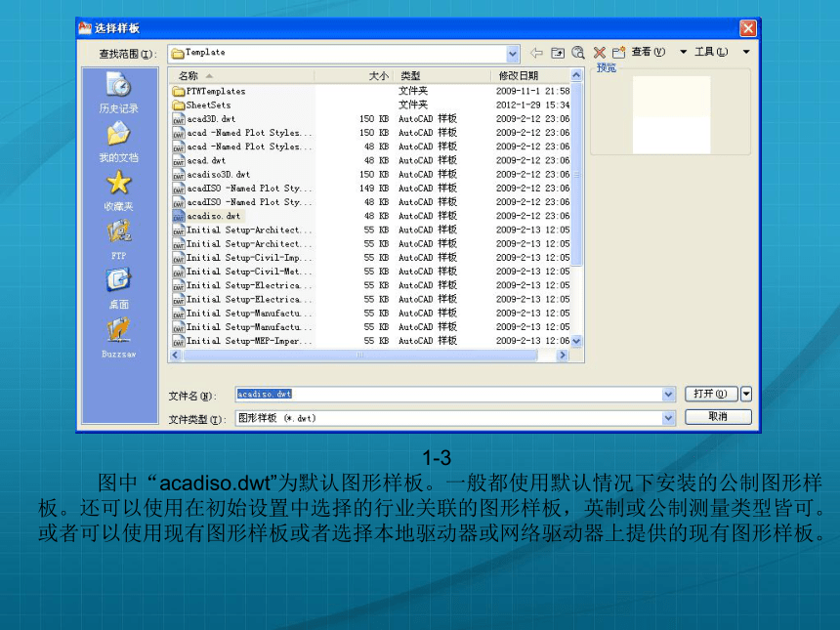Click the file list scroll up arrow
This screenshot has height=630, width=840.
(x=576, y=75)
